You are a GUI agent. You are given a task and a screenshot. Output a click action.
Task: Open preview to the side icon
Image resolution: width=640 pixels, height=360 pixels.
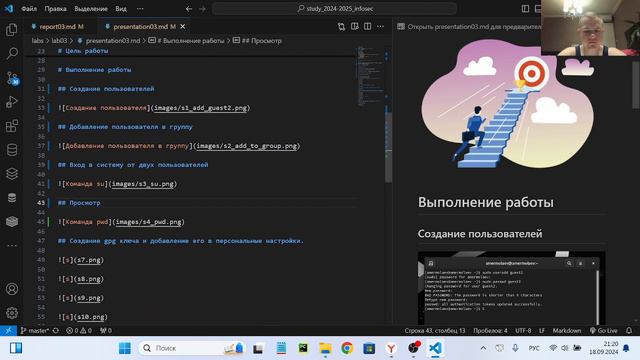point(354,27)
